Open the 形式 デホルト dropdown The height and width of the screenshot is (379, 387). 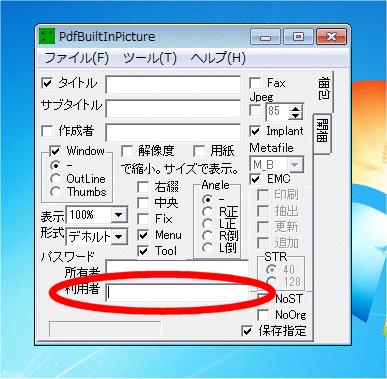[x=119, y=237]
